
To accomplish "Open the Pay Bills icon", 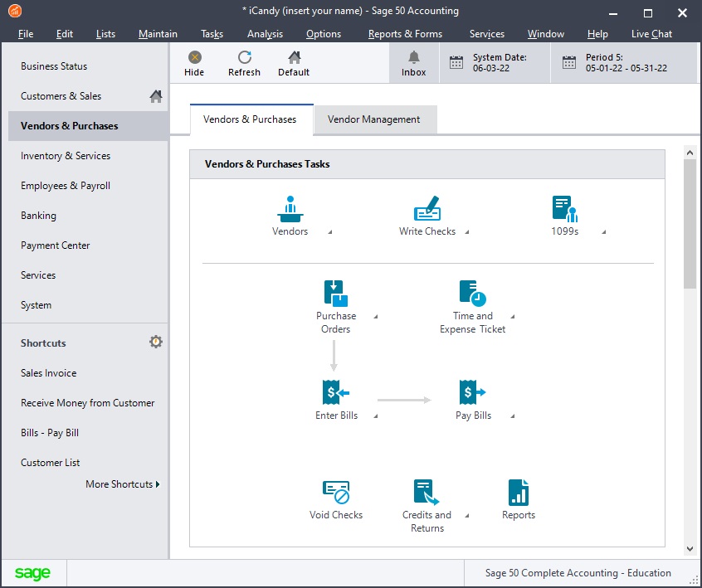I will [472, 392].
